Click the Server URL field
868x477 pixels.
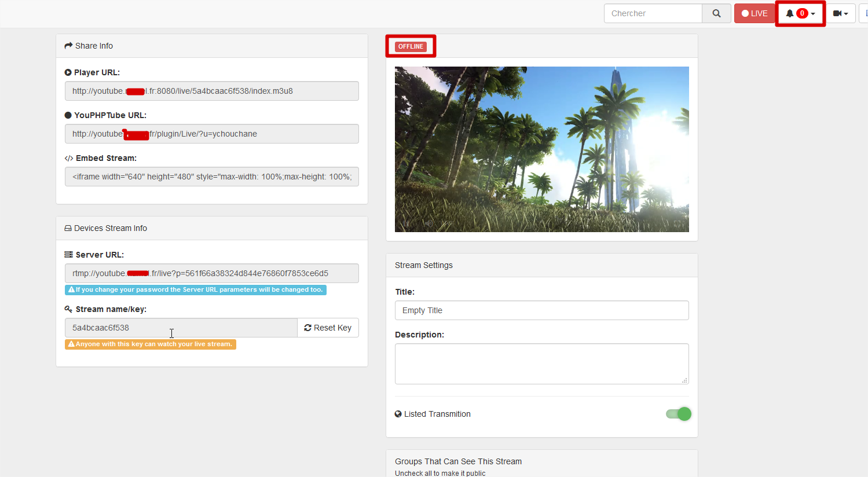(212, 273)
